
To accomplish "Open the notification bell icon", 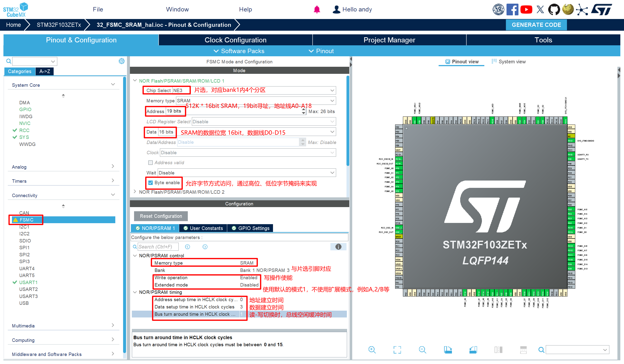I will [x=317, y=10].
